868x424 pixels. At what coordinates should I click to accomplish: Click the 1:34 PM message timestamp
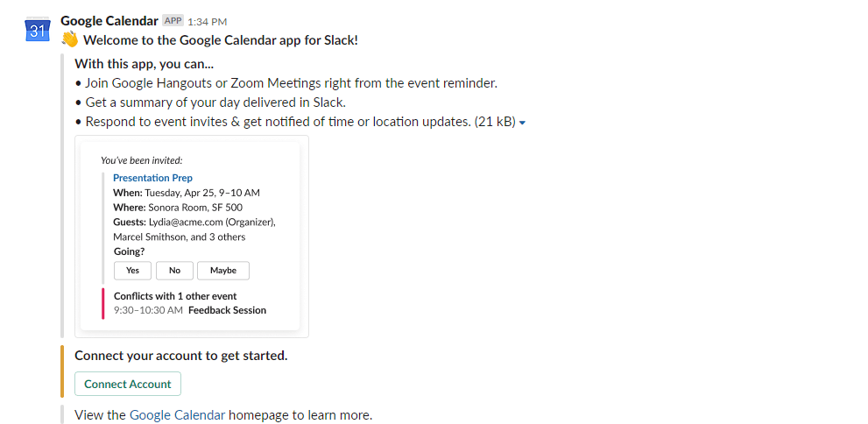coord(207,21)
